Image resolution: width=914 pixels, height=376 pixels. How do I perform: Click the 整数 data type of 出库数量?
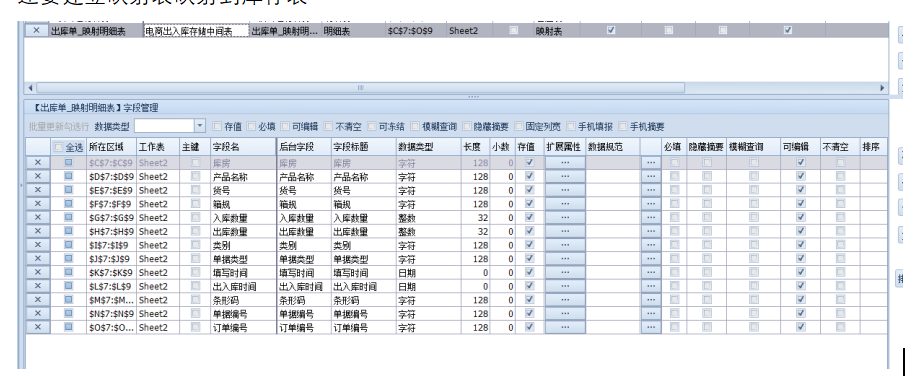click(x=428, y=231)
